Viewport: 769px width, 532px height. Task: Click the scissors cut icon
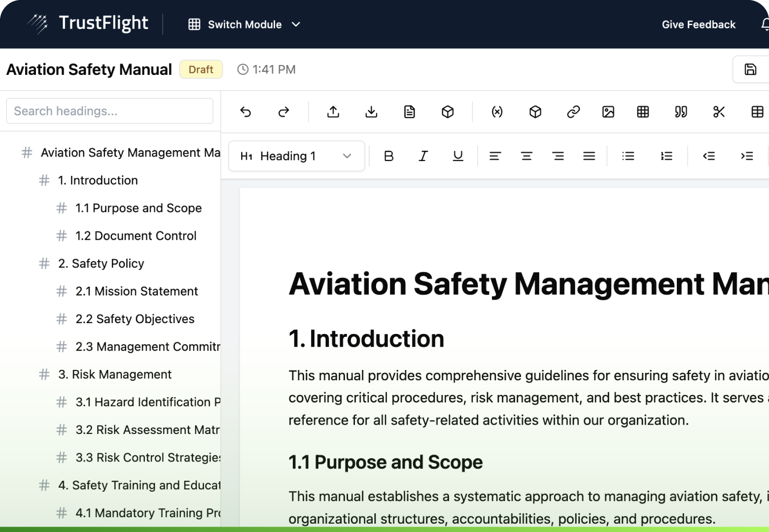[719, 112]
